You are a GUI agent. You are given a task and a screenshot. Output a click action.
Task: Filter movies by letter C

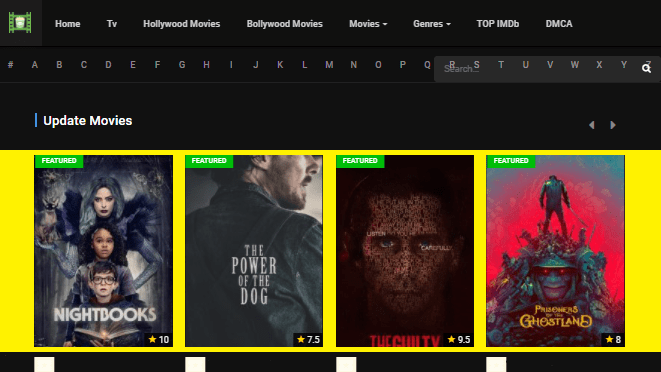pyautogui.click(x=84, y=65)
